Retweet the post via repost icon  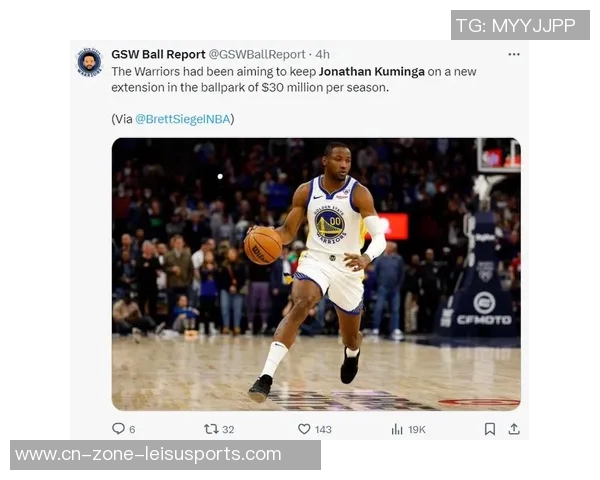pyautogui.click(x=211, y=429)
